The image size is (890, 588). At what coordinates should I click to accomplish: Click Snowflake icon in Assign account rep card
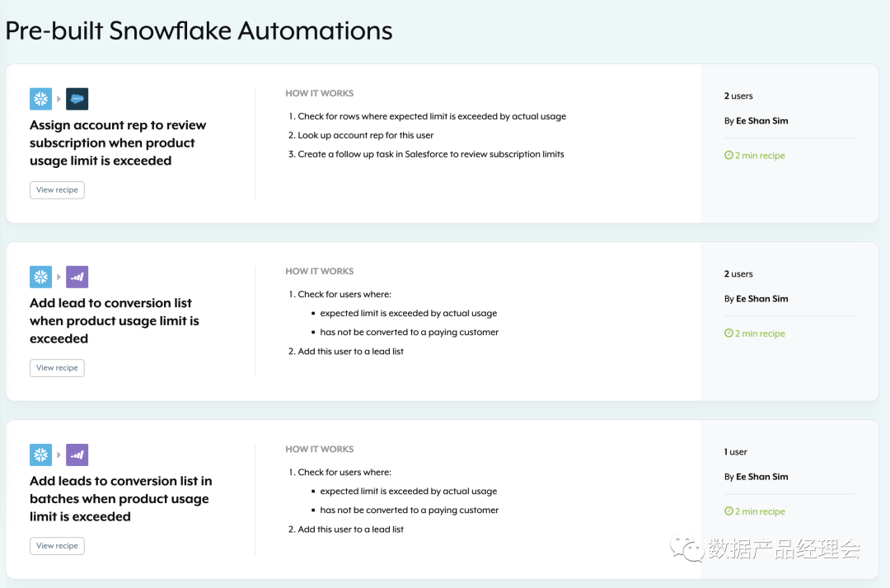point(41,99)
